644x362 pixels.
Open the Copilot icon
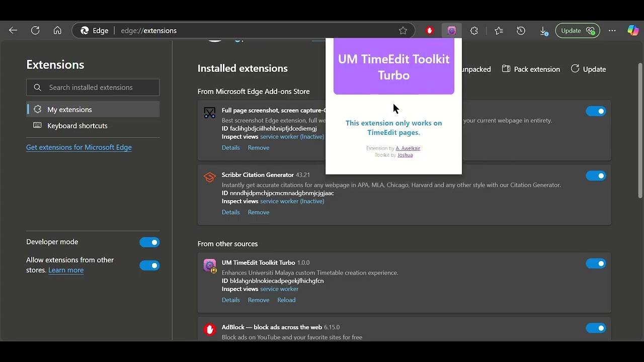tap(633, 31)
